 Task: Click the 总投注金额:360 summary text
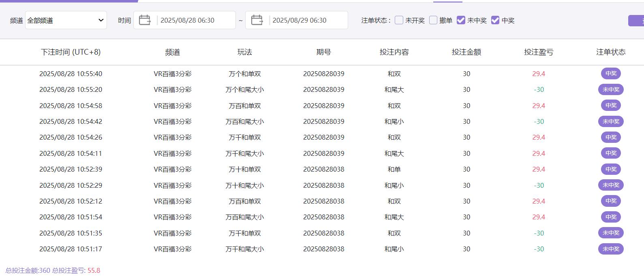click(x=28, y=270)
